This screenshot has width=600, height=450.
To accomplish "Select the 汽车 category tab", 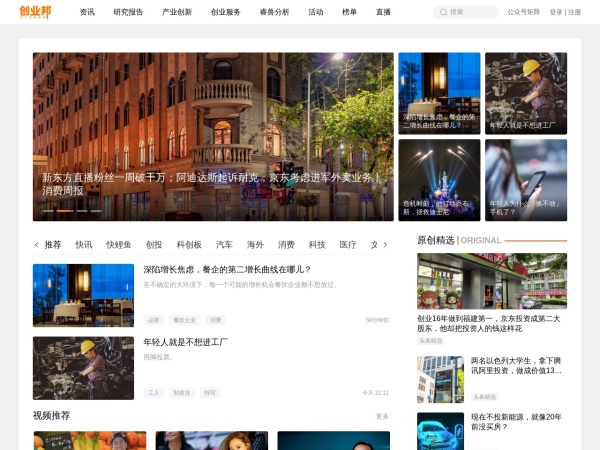I will tap(224, 244).
